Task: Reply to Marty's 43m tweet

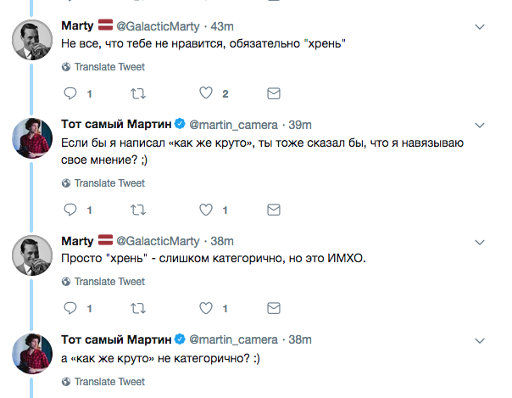Action: pyautogui.click(x=70, y=93)
